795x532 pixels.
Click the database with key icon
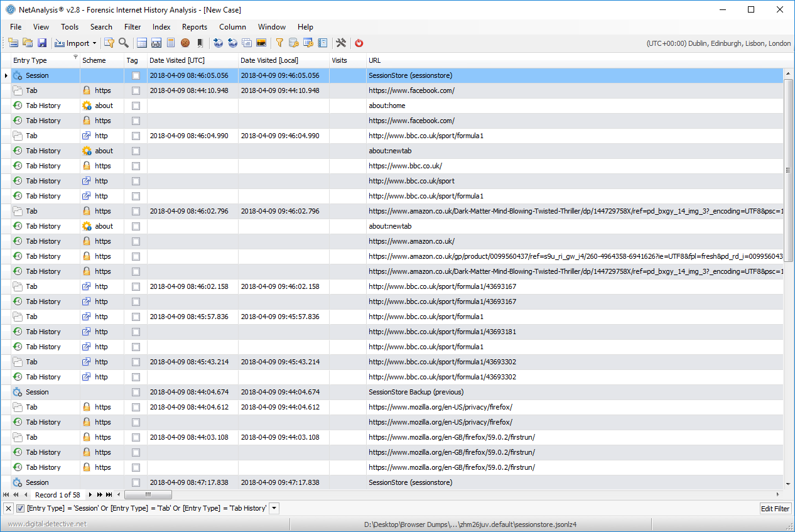pos(294,43)
